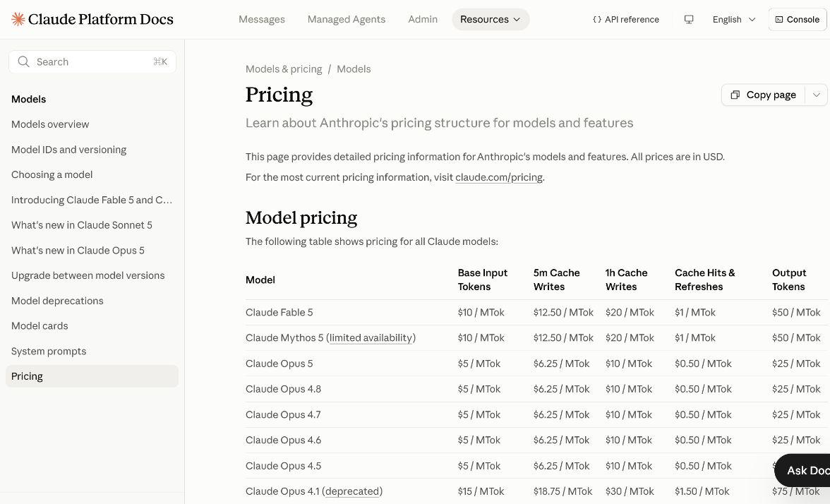
Task: Open the Messages tab
Action: click(261, 20)
